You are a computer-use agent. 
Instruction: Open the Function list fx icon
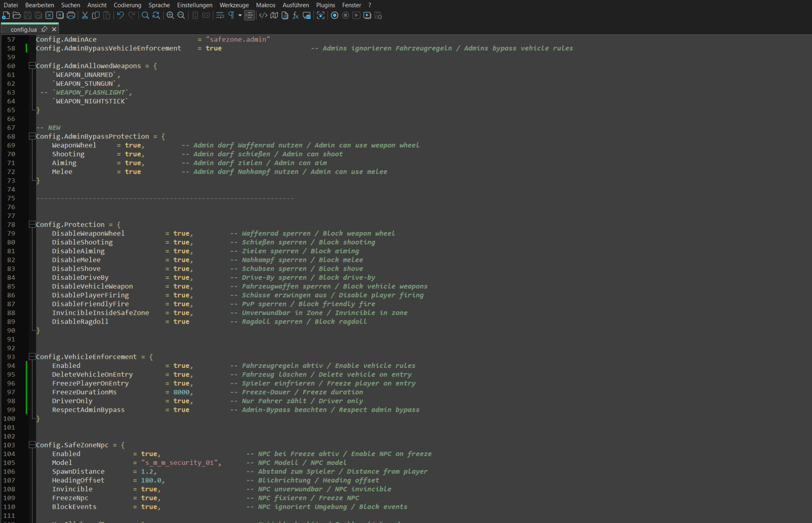pos(296,15)
